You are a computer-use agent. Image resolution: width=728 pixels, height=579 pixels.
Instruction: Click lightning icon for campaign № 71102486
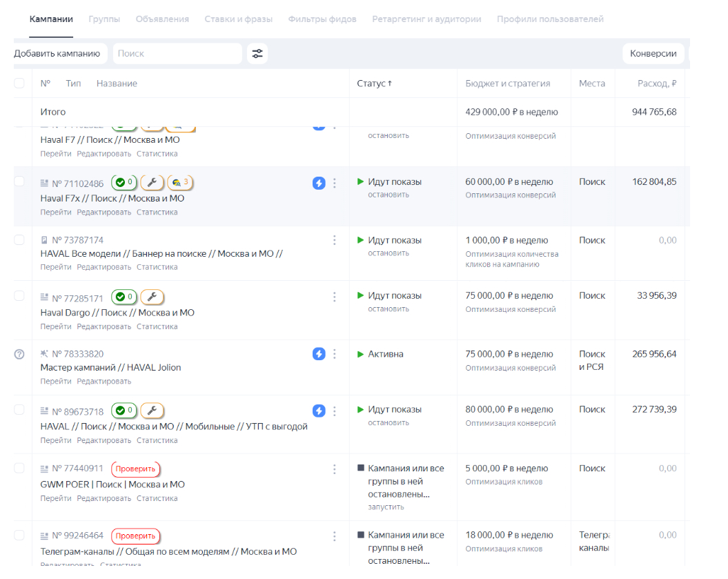(318, 183)
